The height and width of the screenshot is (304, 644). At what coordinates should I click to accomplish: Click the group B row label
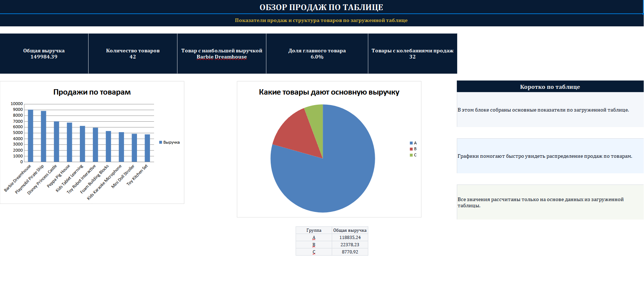pyautogui.click(x=314, y=245)
